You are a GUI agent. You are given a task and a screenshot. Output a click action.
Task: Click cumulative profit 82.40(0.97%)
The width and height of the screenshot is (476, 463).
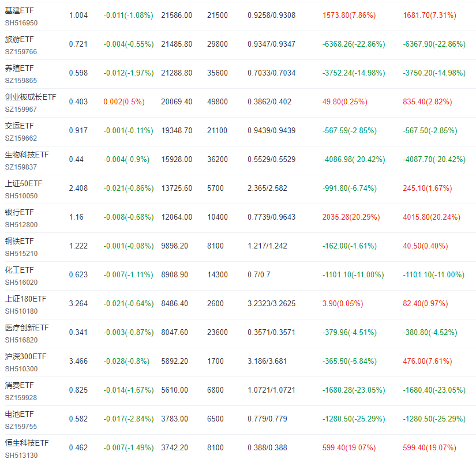425,303
